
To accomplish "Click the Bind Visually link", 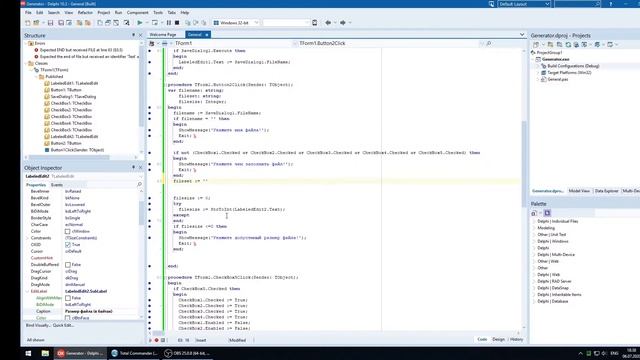I will [x=38, y=325].
